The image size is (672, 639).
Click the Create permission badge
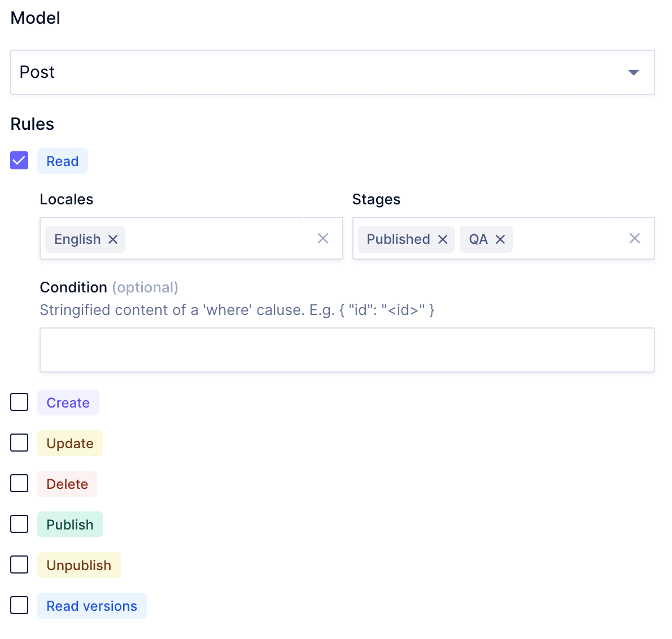click(68, 402)
